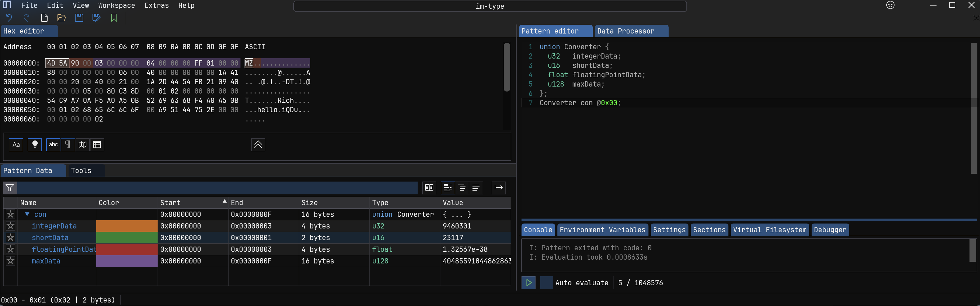
Task: Click the filter funnel icon in Pattern Data
Action: [x=10, y=188]
